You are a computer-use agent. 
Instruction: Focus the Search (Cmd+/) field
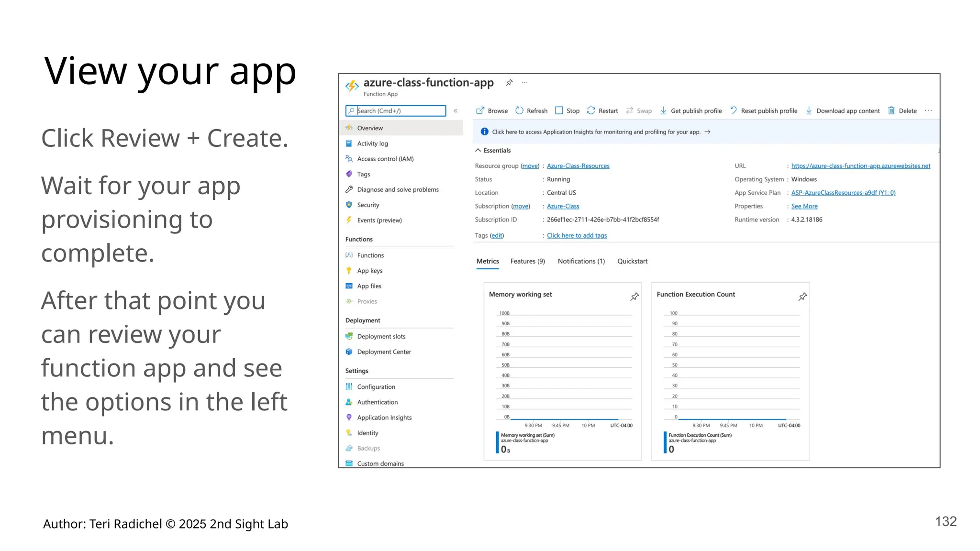click(x=396, y=111)
